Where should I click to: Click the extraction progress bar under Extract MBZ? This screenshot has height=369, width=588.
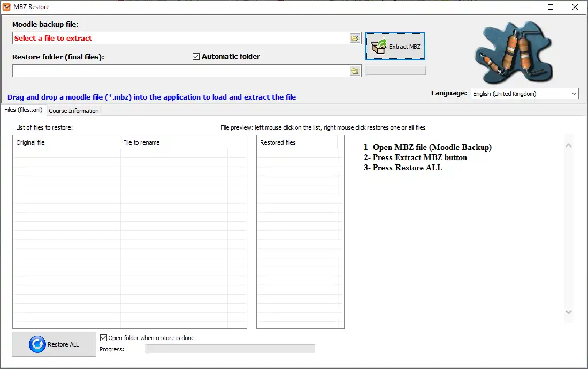click(x=395, y=70)
